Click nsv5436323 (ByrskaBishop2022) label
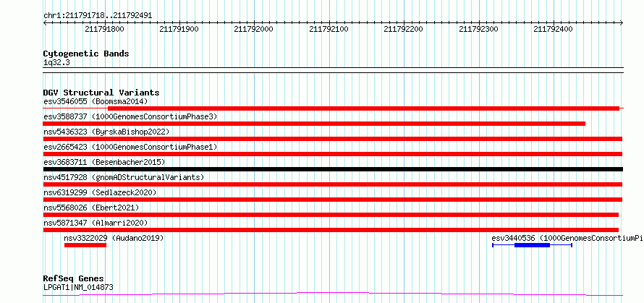The image size is (644, 303). pos(106,132)
